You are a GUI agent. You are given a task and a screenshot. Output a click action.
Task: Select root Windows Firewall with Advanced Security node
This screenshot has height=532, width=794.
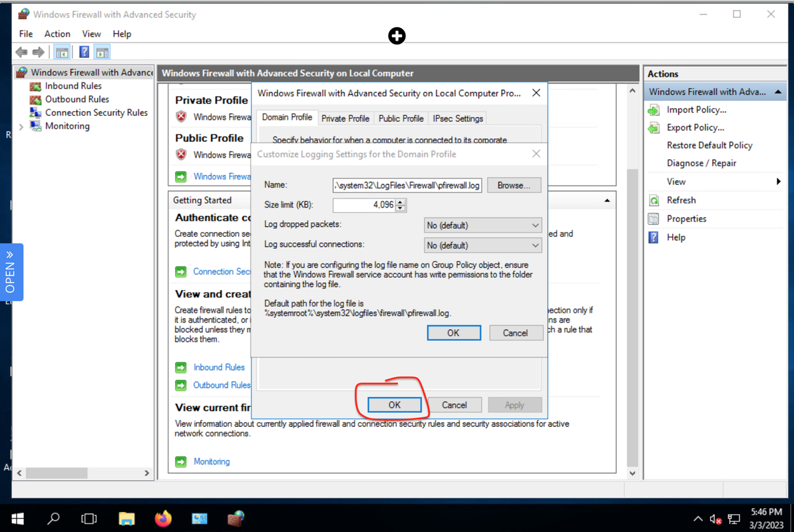click(x=92, y=72)
